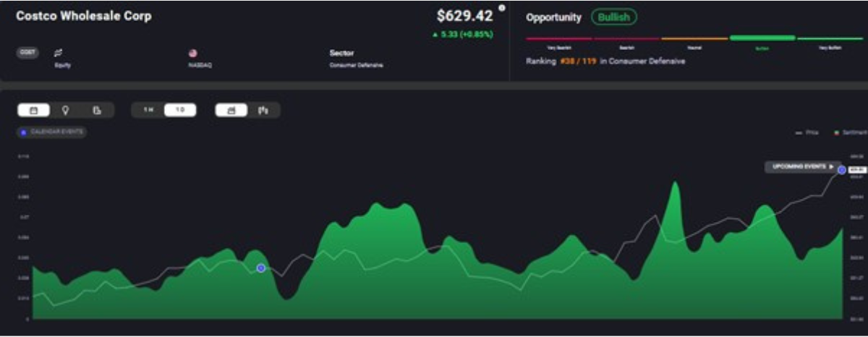Viewport: 868px width, 337px height.
Task: Click the Bearish scale segment
Action: pos(626,38)
